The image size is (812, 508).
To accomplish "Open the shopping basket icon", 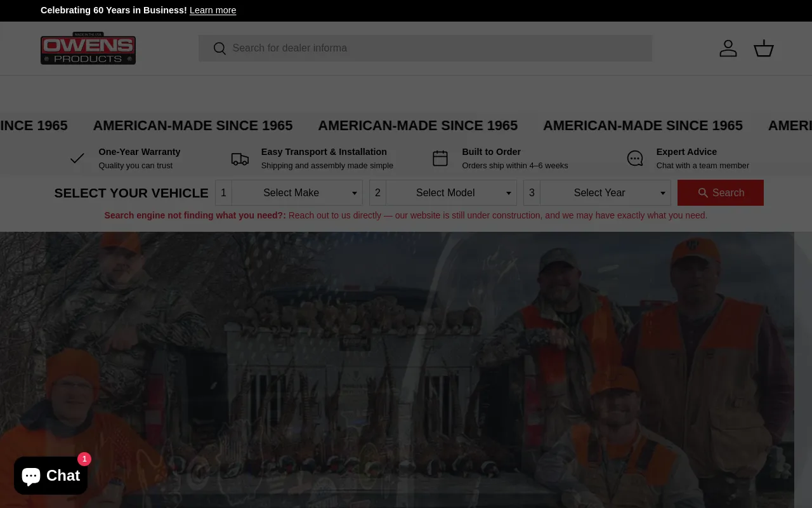I will coord(763,48).
